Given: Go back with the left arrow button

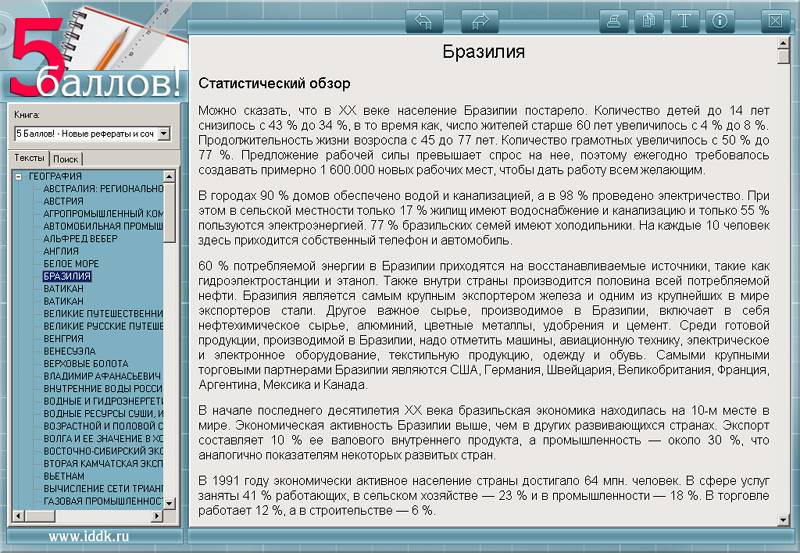Looking at the screenshot, I should [424, 21].
